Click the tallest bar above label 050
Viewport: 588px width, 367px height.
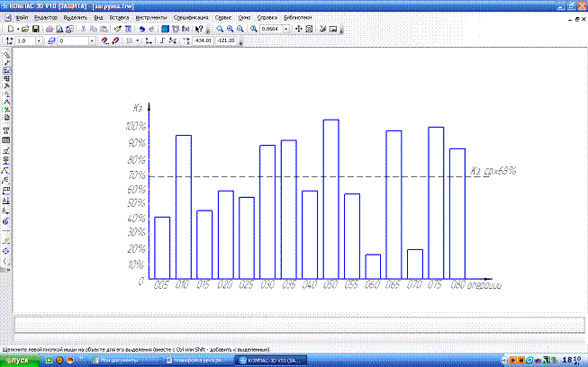point(330,198)
